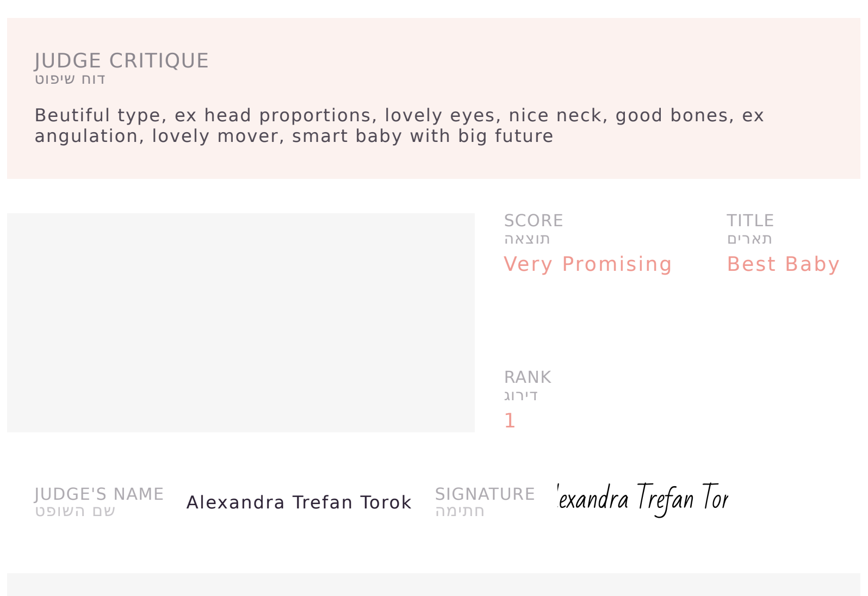Click the "Very Promising" score value
Image resolution: width=868 pixels, height=596 pixels.
tap(587, 264)
